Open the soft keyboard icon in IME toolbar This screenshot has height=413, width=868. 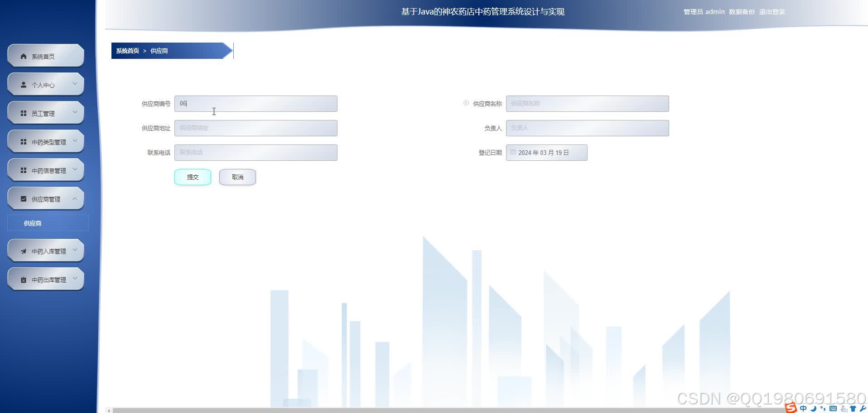833,408
